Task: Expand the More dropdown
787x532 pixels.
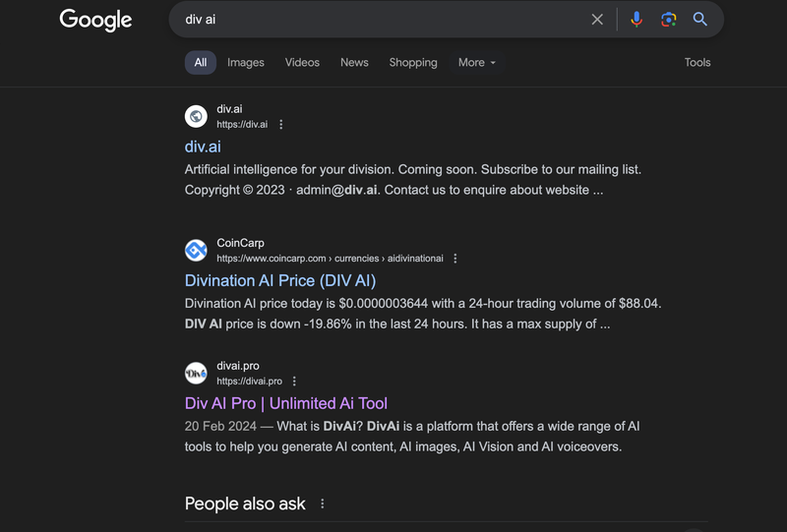Action: click(x=477, y=62)
